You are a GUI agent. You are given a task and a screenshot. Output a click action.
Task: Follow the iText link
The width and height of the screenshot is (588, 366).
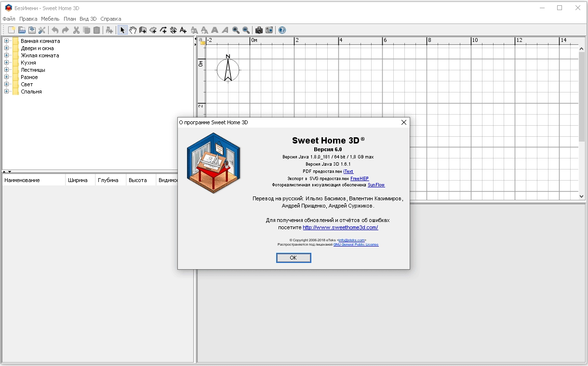pos(348,171)
